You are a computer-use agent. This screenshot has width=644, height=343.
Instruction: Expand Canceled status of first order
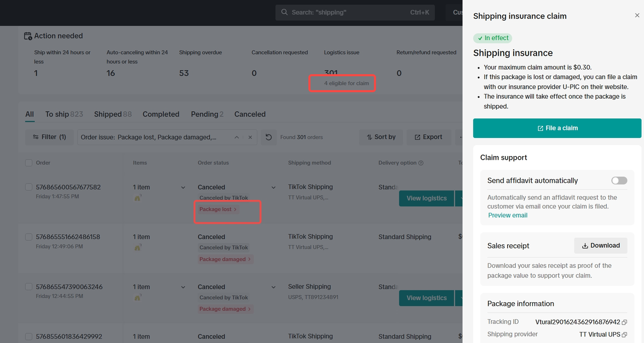point(273,187)
